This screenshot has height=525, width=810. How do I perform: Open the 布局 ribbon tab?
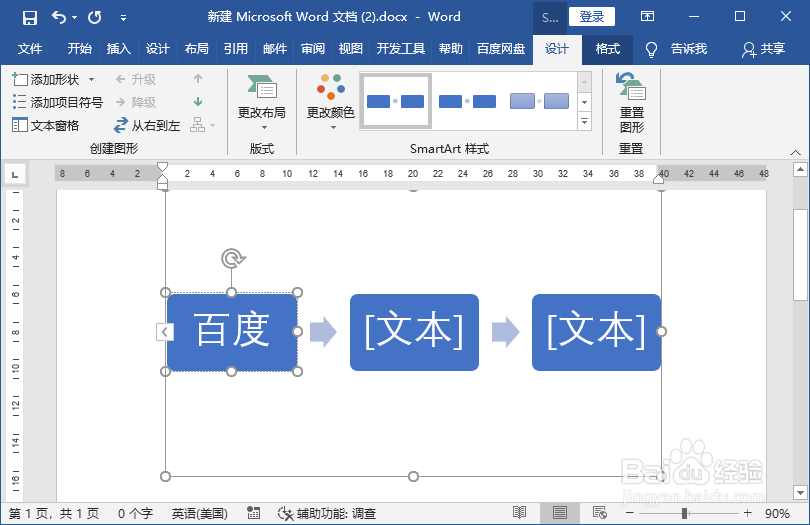196,49
